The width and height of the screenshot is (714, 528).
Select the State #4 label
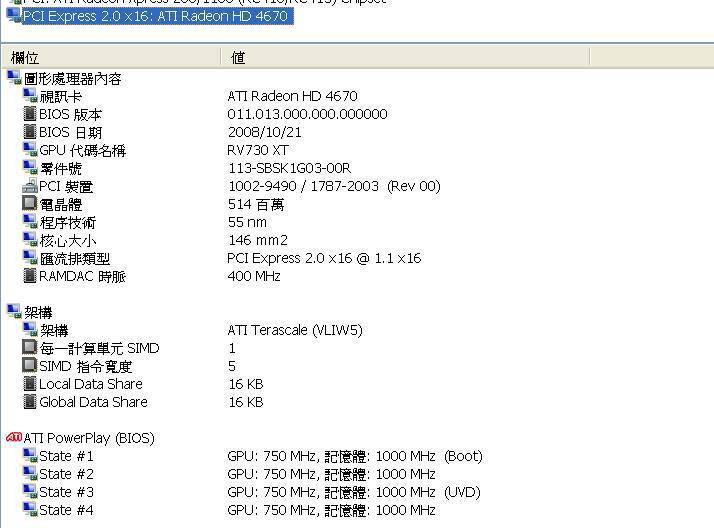point(66,510)
